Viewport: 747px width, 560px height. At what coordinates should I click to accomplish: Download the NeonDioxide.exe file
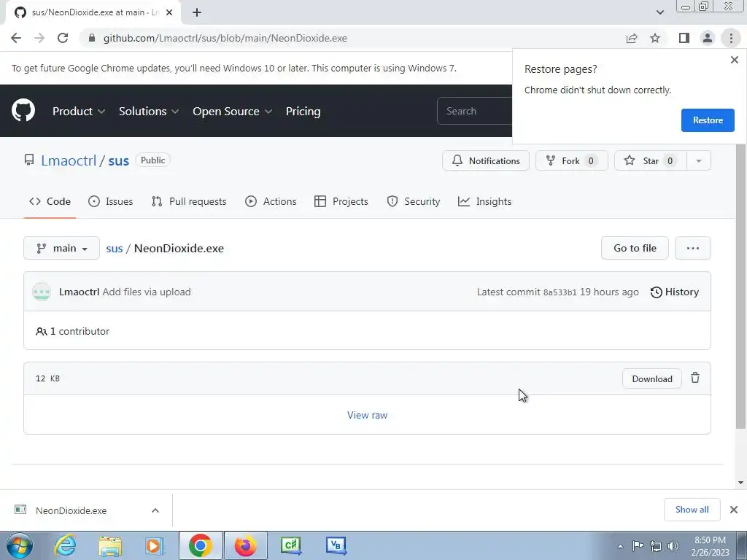[651, 378]
